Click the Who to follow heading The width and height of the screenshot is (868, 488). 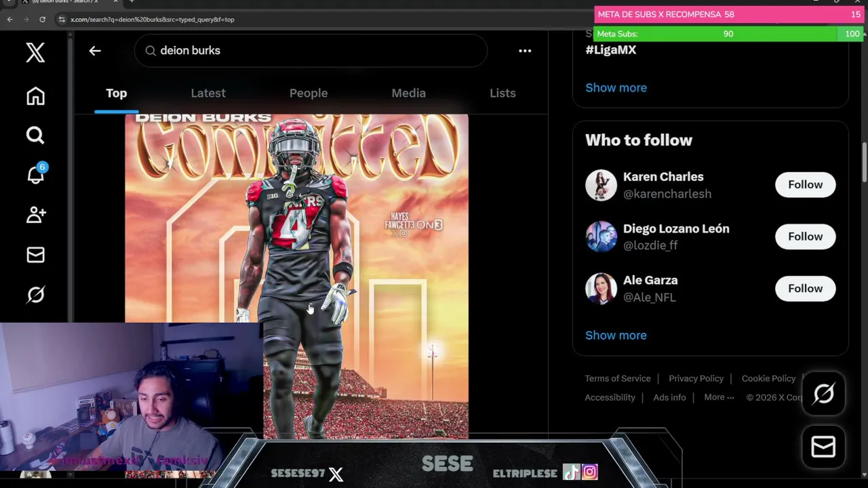[639, 140]
